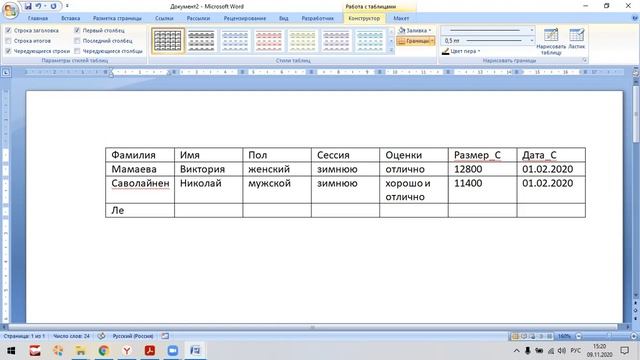This screenshot has width=640, height=360.
Task: Show previous row of table styles gallery
Action: (x=391, y=32)
